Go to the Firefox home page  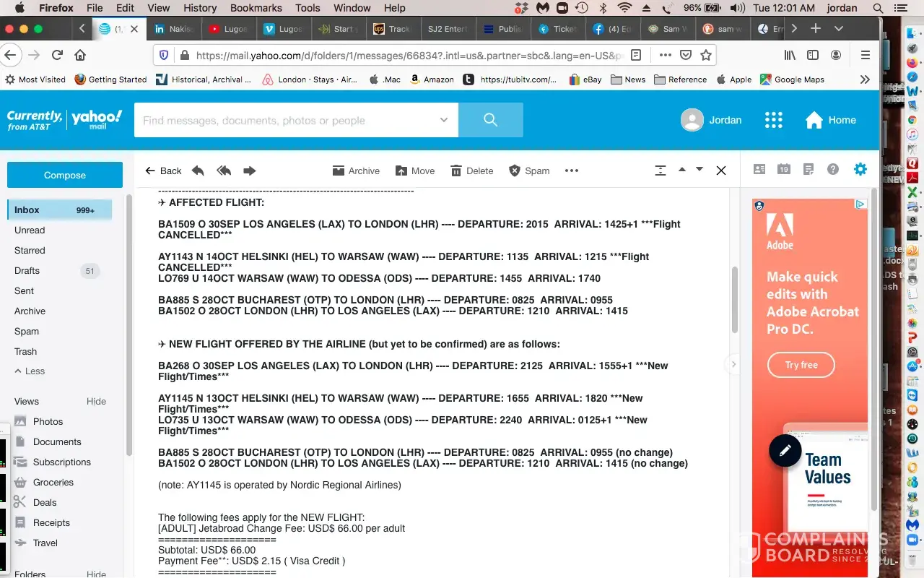[80, 55]
